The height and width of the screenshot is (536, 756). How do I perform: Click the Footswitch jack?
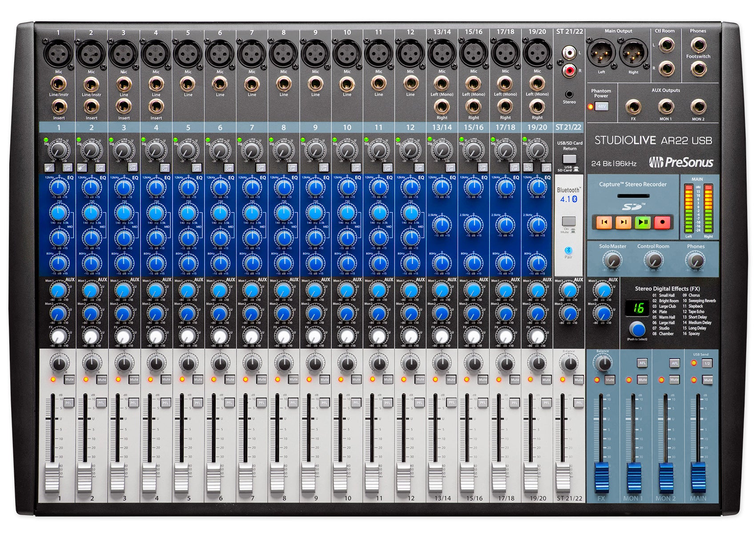698,69
